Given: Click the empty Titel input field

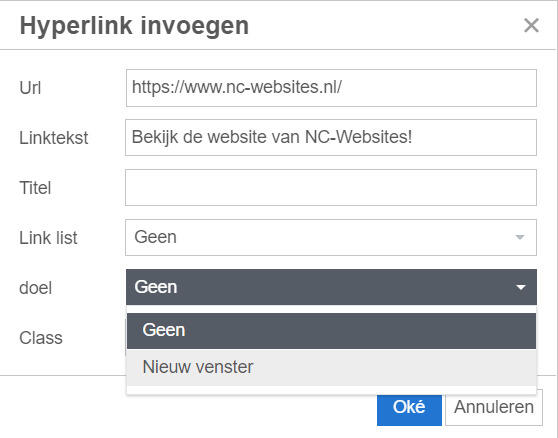Looking at the screenshot, I should [x=331, y=188].
